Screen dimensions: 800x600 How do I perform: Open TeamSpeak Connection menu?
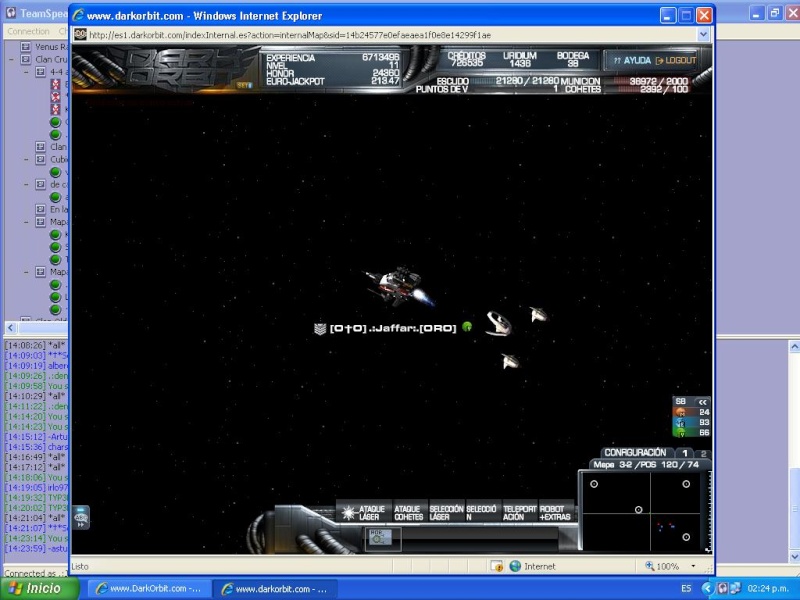[29, 31]
